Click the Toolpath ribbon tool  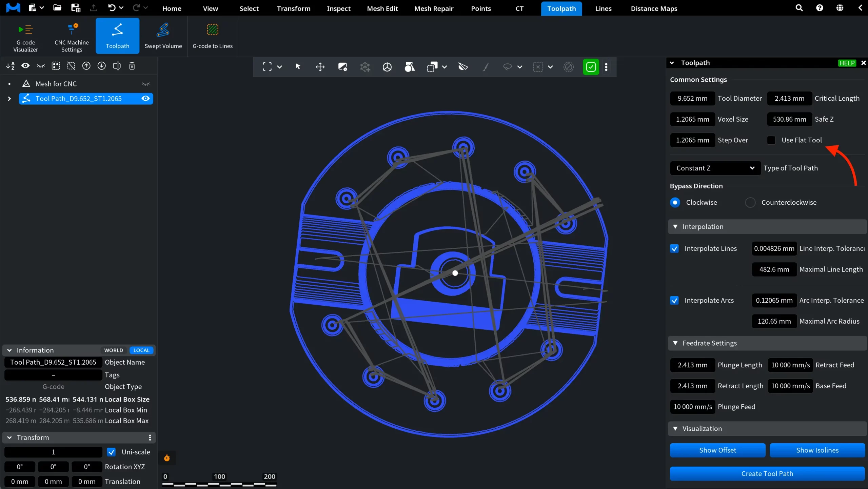117,36
